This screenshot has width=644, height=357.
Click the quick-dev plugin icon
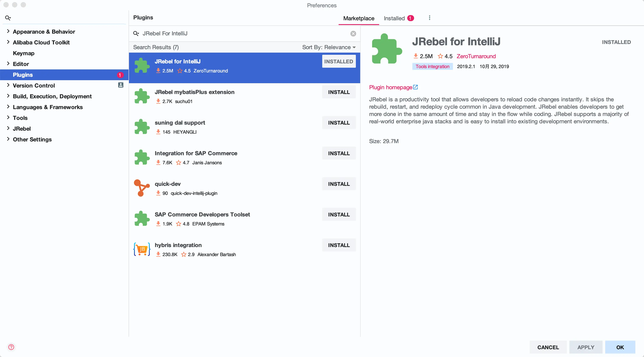coord(142,188)
